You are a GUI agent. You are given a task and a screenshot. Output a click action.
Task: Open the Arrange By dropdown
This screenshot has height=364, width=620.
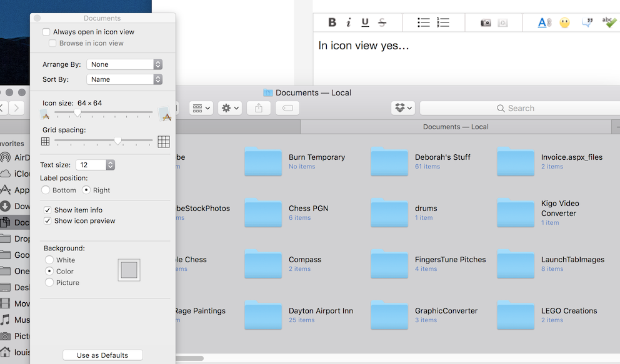click(x=124, y=64)
